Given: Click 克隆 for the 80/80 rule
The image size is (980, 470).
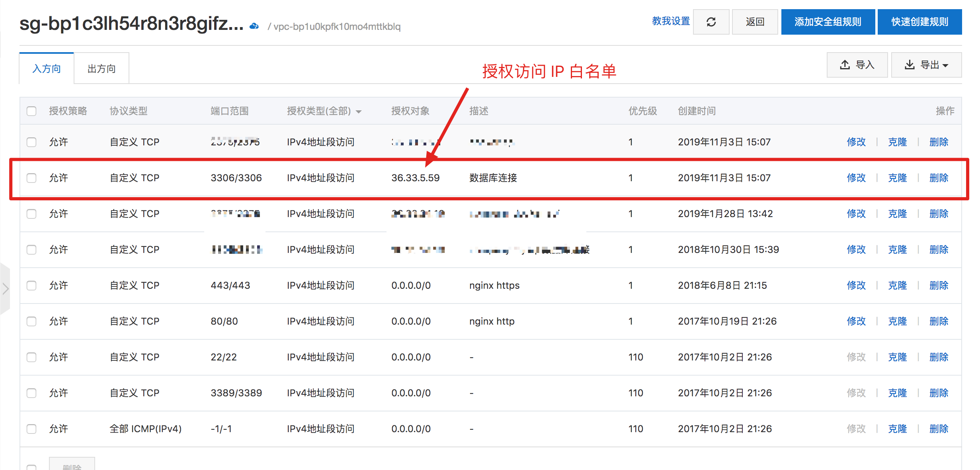Looking at the screenshot, I should coord(897,321).
